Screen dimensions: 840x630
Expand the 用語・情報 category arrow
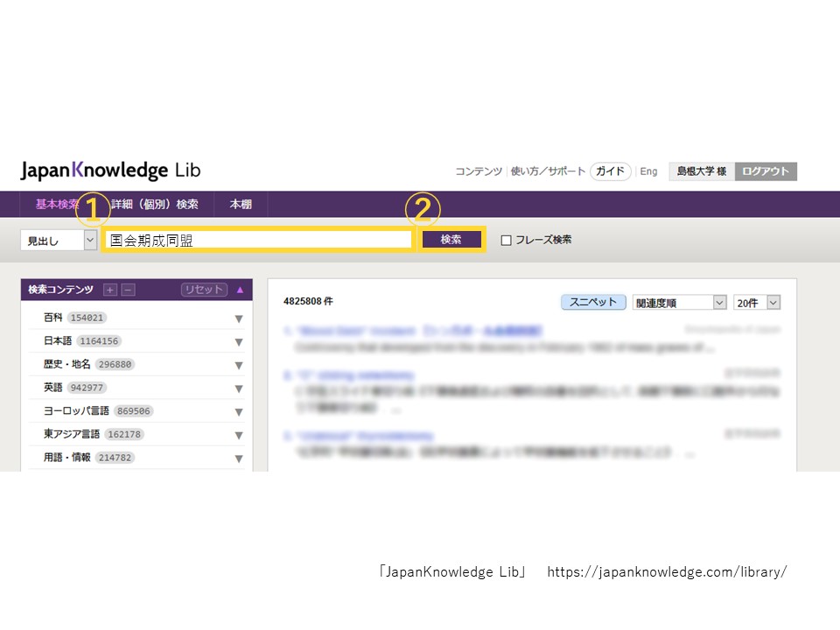[239, 458]
